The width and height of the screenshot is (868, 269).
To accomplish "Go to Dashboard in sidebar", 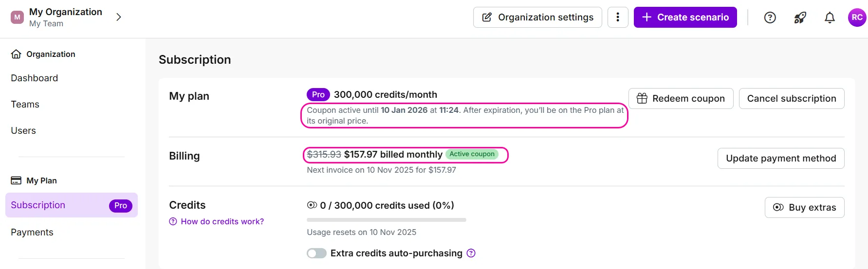I will tap(35, 78).
